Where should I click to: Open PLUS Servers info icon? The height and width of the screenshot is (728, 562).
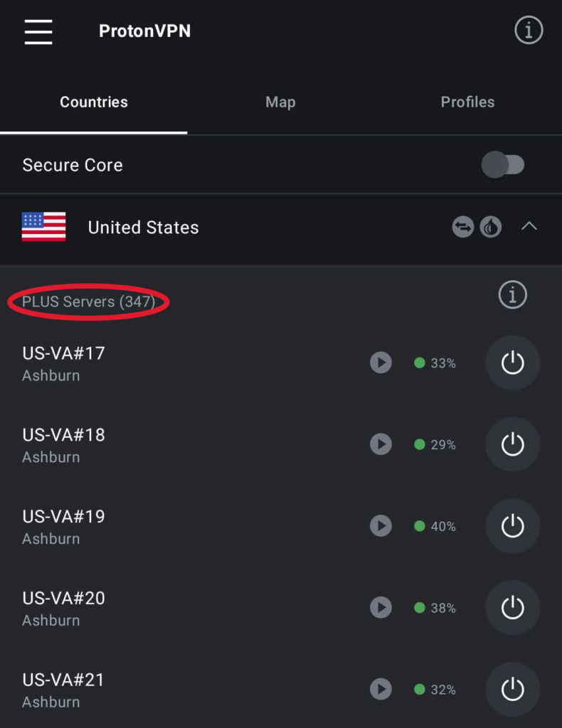point(513,294)
